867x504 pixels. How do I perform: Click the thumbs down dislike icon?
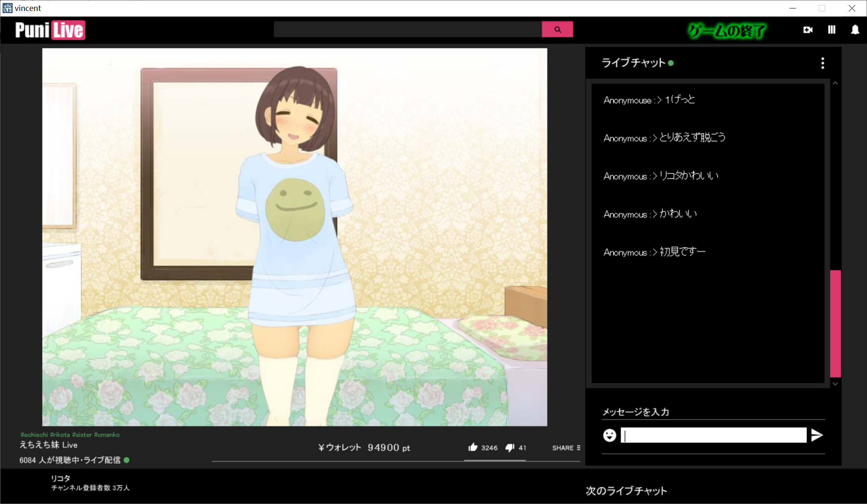pyautogui.click(x=510, y=447)
